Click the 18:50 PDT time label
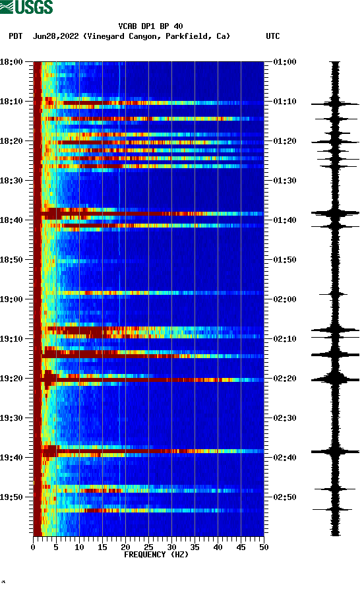This screenshot has height=589, width=364. (x=11, y=260)
